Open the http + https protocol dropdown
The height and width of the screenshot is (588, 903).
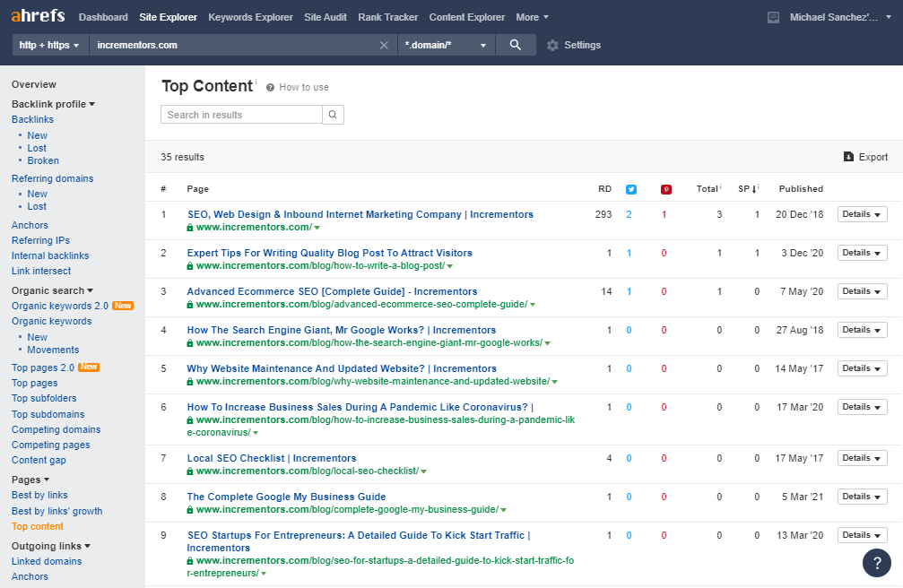click(49, 45)
